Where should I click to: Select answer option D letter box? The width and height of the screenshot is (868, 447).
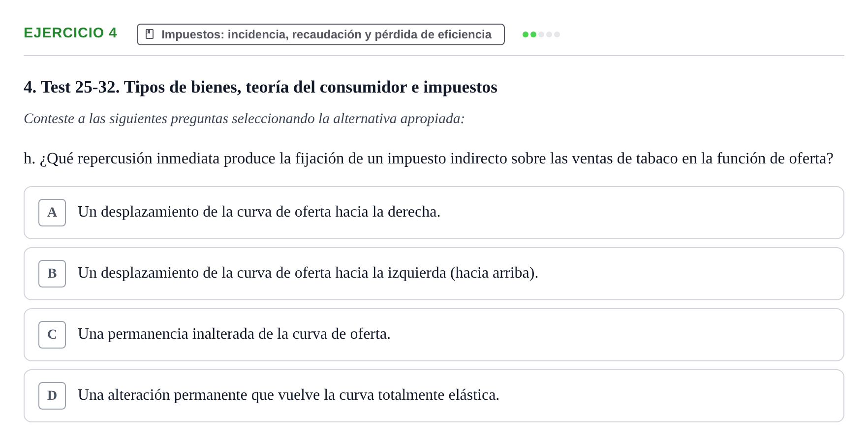point(52,396)
